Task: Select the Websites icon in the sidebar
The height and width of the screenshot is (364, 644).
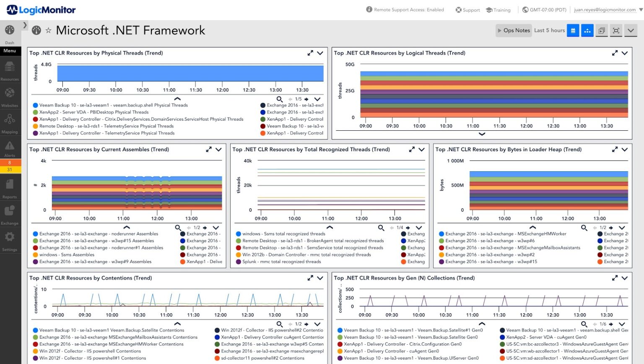Action: [x=9, y=94]
